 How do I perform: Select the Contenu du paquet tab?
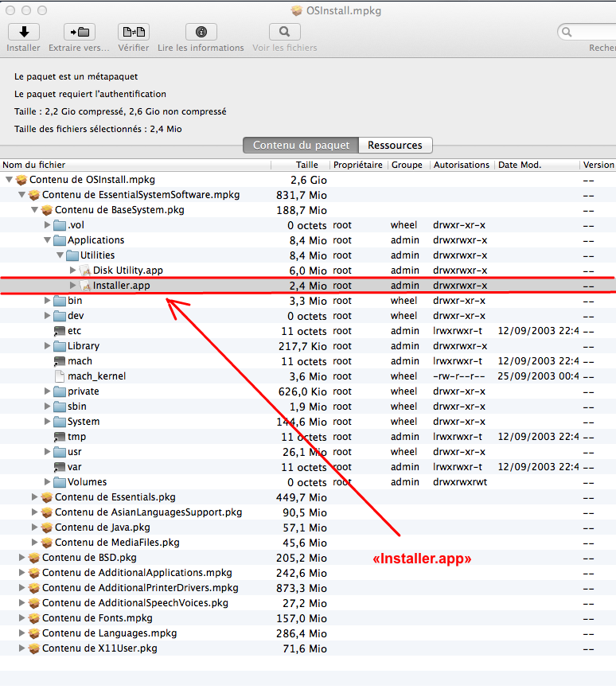pos(301,146)
